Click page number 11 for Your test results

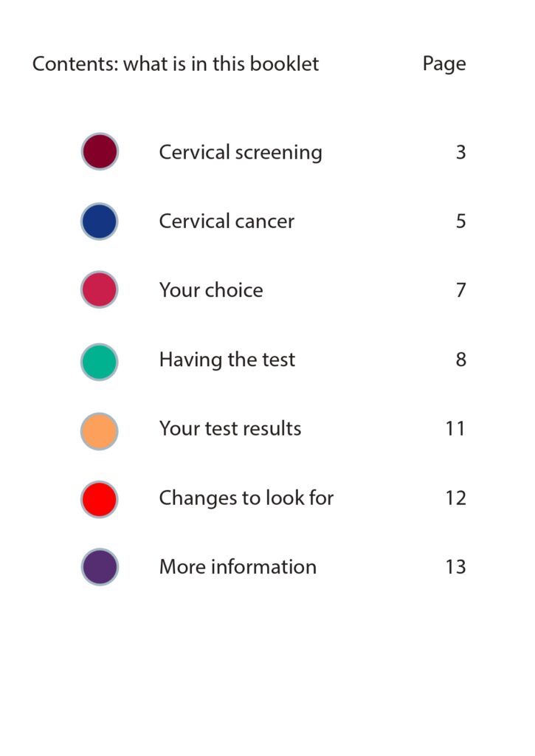click(455, 429)
